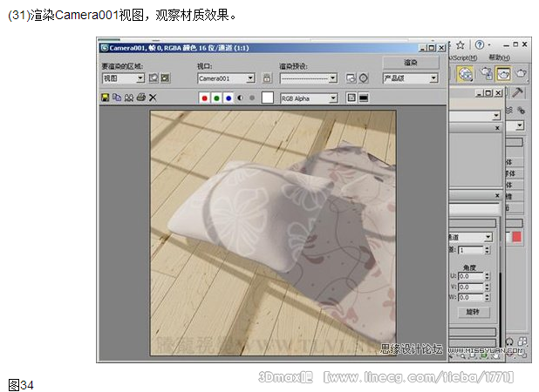This screenshot has height=392, width=539.
Task: Click the U angle field showing 0.0
Action: pos(471,276)
